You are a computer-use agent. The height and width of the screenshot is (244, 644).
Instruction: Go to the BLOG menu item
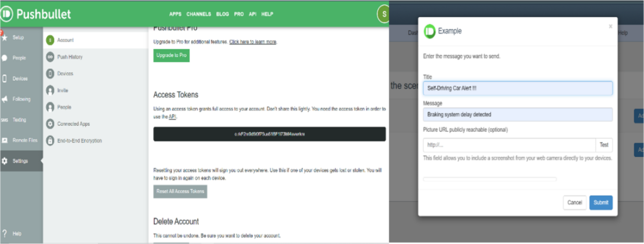click(x=223, y=14)
